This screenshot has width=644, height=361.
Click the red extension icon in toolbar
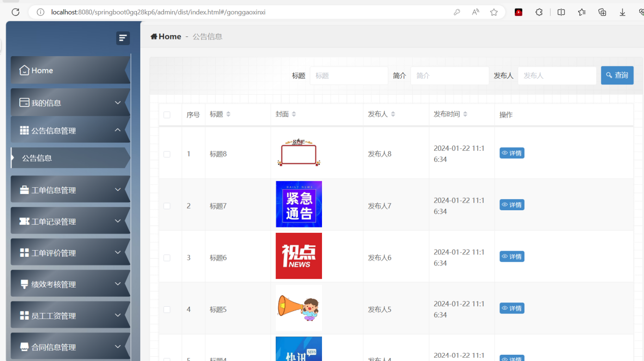click(519, 12)
